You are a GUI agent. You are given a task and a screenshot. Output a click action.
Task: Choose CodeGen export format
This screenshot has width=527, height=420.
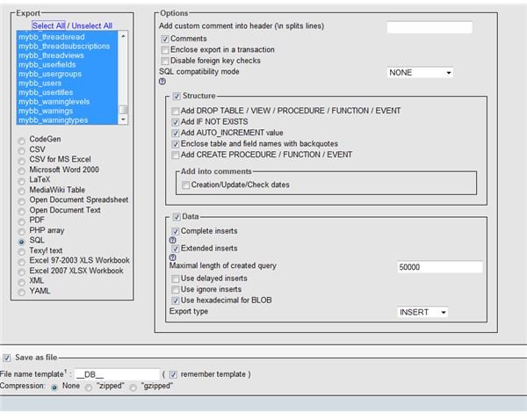(21, 141)
